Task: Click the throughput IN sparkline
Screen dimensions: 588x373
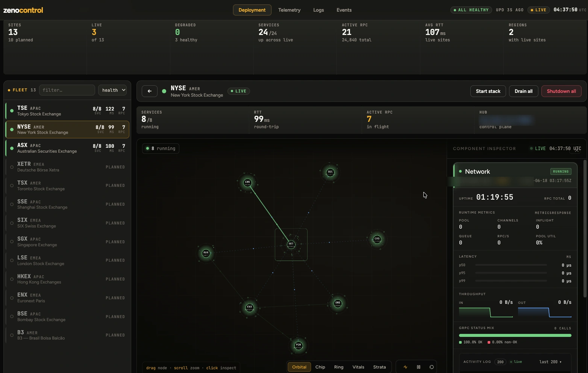Action: click(486, 312)
